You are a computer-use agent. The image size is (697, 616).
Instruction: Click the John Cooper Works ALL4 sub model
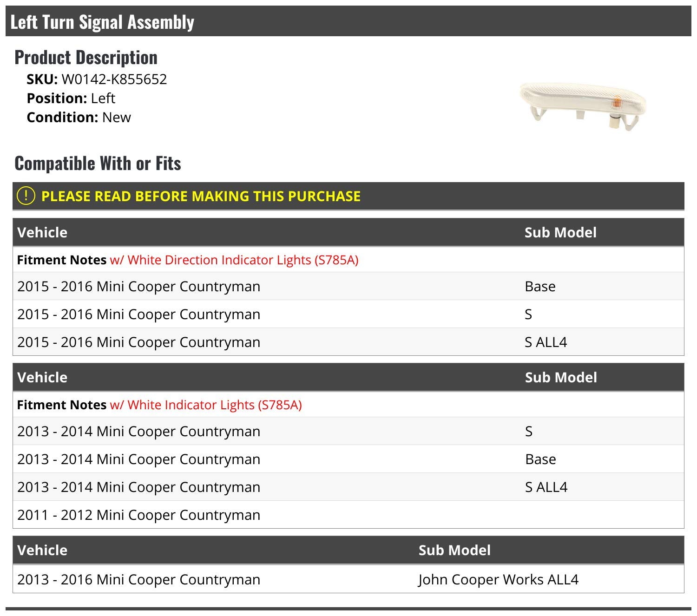(498, 579)
